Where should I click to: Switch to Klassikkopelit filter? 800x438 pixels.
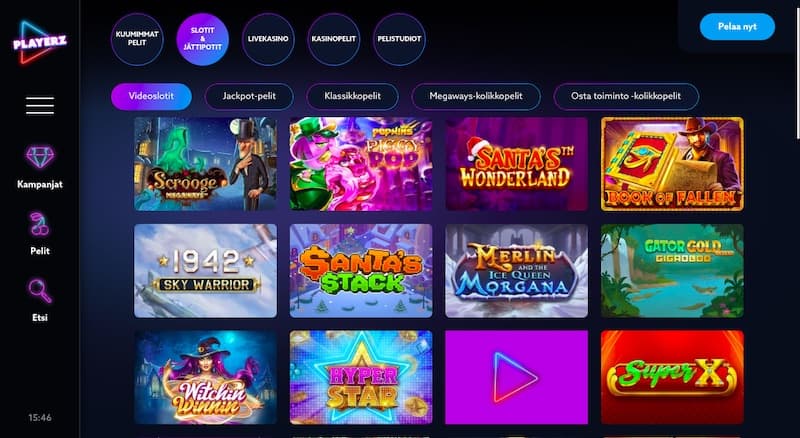point(353,96)
